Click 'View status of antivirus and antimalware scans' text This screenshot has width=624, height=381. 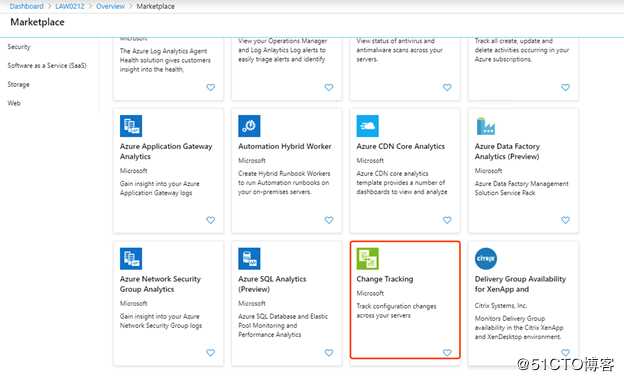[x=400, y=50]
